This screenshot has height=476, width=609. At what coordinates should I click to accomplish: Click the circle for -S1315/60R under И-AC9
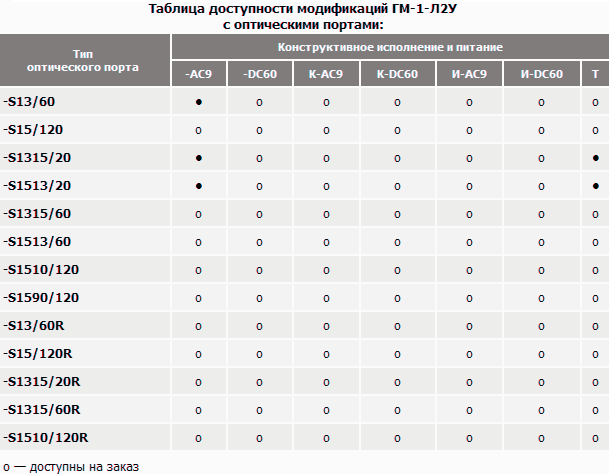coord(469,410)
